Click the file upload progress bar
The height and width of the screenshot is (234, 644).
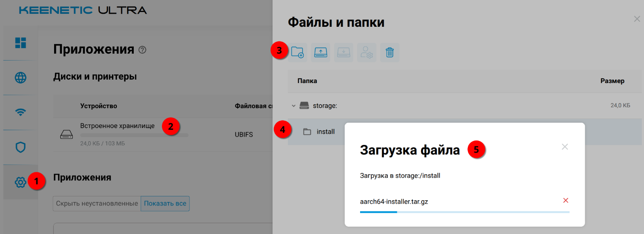pos(464,212)
